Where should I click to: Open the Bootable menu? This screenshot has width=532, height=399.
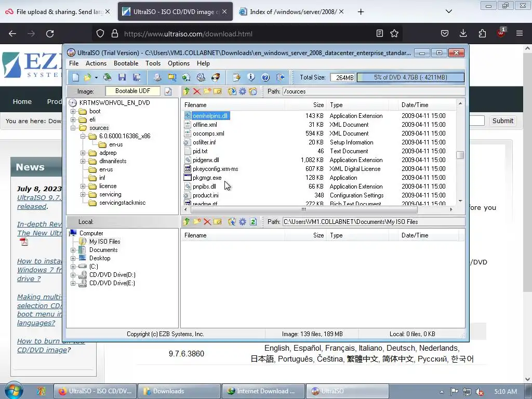[x=126, y=63]
